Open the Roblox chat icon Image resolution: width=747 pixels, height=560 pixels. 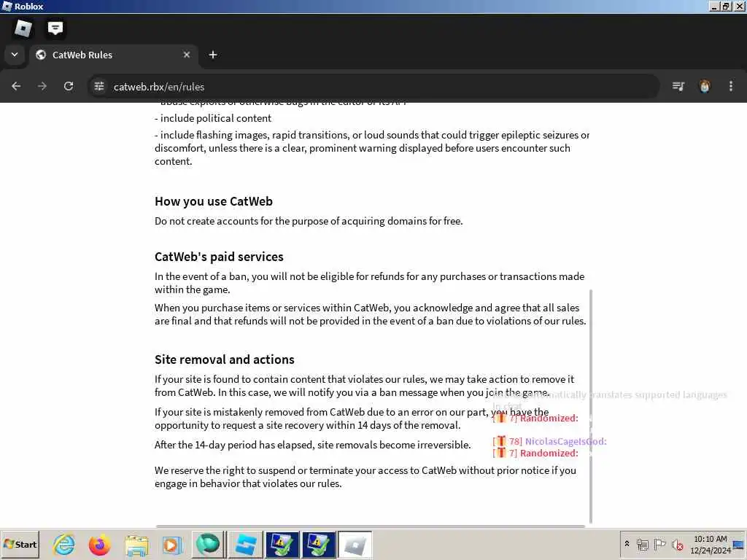click(x=55, y=28)
